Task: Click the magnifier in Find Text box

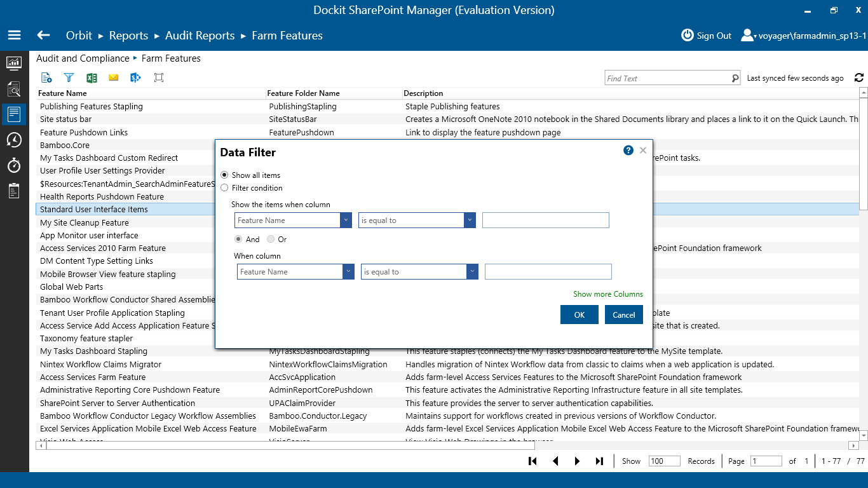Action: pyautogui.click(x=735, y=78)
